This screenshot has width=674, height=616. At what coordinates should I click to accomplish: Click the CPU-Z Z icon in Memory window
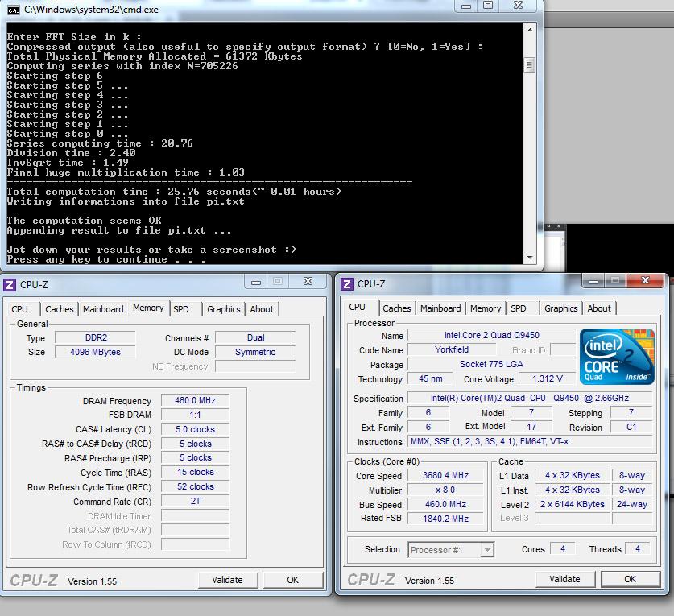coord(10,284)
